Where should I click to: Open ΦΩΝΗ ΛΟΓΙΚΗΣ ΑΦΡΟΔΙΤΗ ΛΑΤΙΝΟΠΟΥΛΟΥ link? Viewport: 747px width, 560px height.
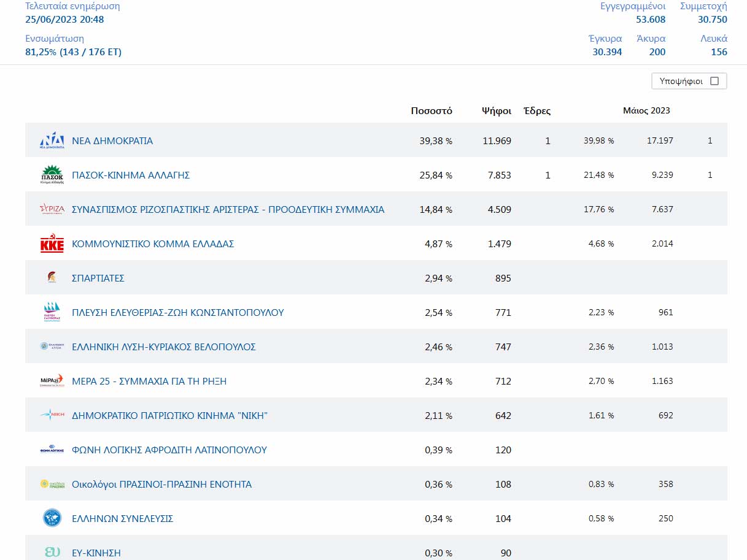pos(169,450)
